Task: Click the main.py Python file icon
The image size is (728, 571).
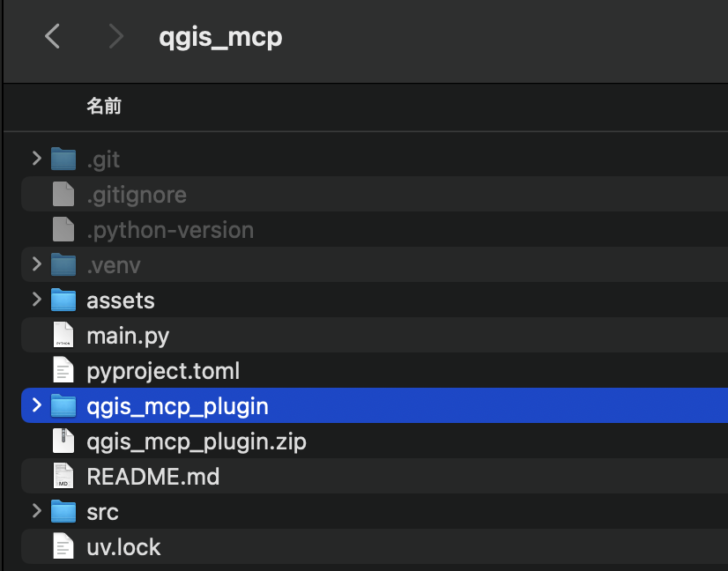Action: click(x=63, y=336)
